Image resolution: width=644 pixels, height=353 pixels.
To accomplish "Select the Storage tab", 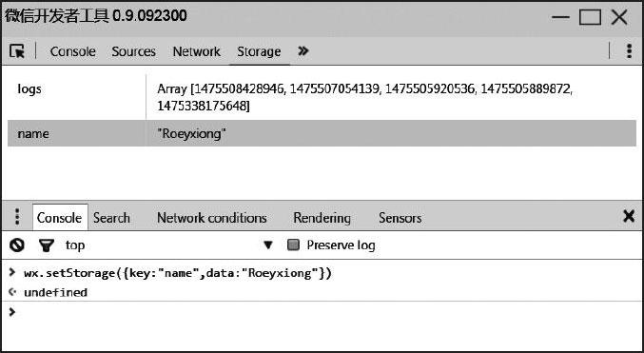I will point(259,51).
